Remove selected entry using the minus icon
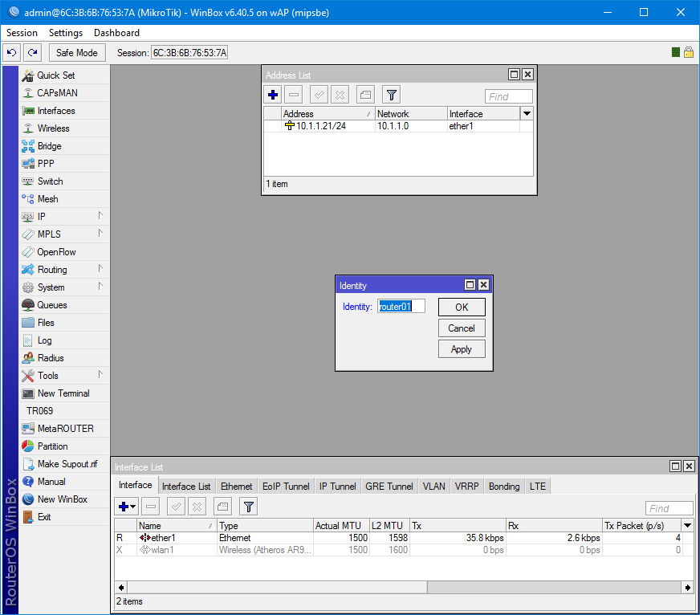 tap(294, 94)
